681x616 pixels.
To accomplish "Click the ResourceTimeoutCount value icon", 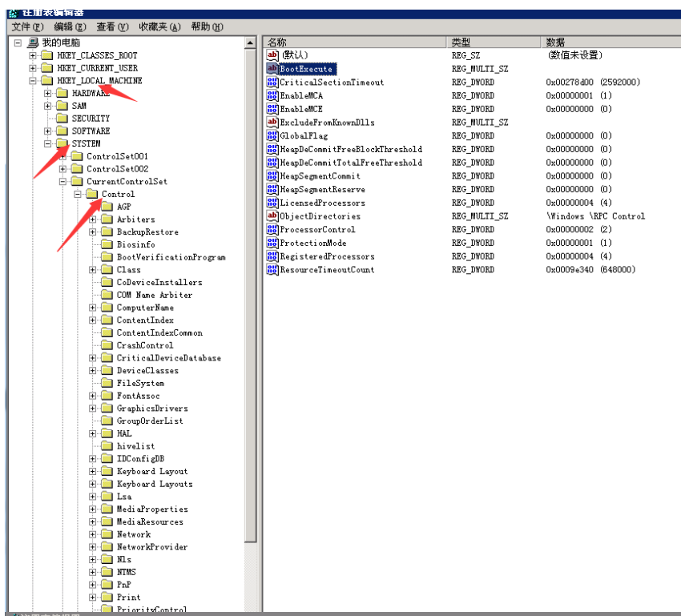I will (x=272, y=270).
